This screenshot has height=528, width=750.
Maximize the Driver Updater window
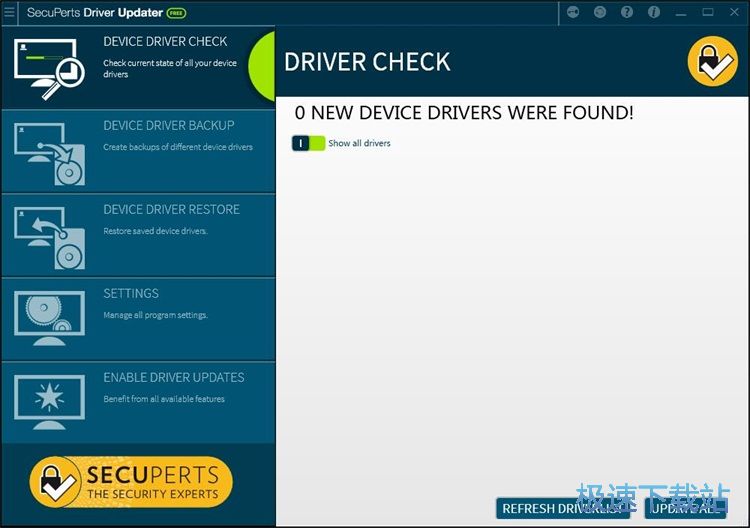coord(708,12)
